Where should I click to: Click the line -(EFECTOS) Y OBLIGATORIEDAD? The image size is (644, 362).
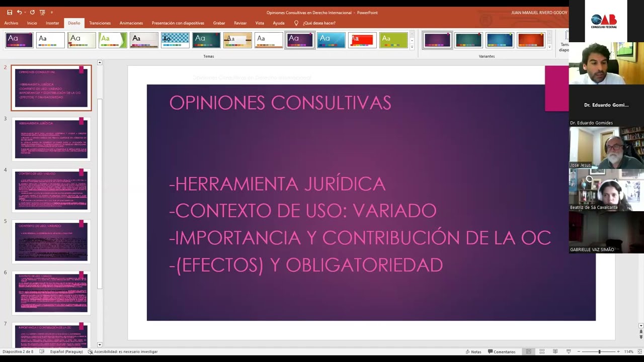pos(306,265)
